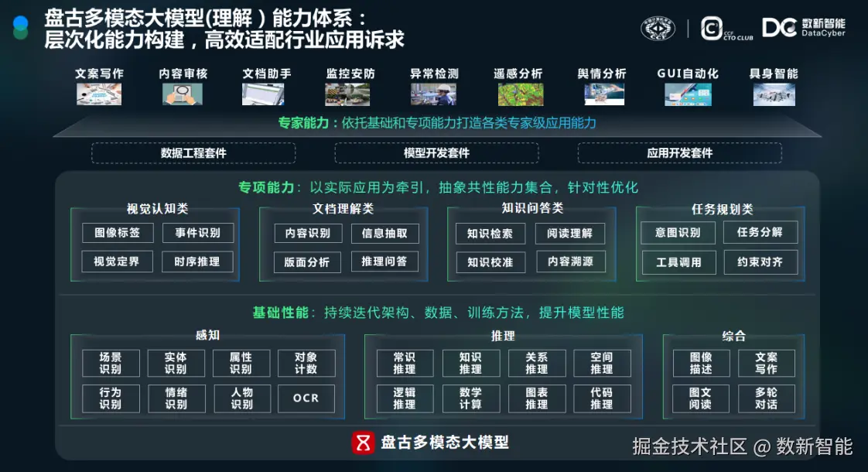Viewport: 868px width, 472px height.
Task: Click the 知识问答类 heading
Action: coord(532,207)
